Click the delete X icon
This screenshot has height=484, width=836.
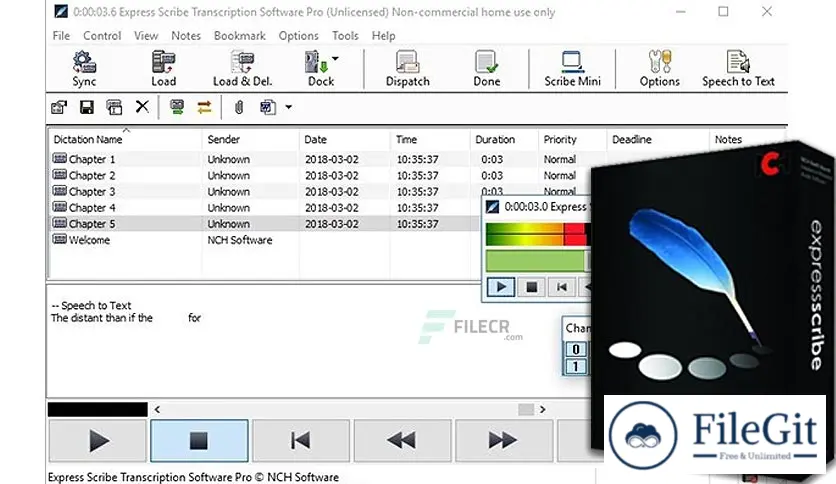142,107
